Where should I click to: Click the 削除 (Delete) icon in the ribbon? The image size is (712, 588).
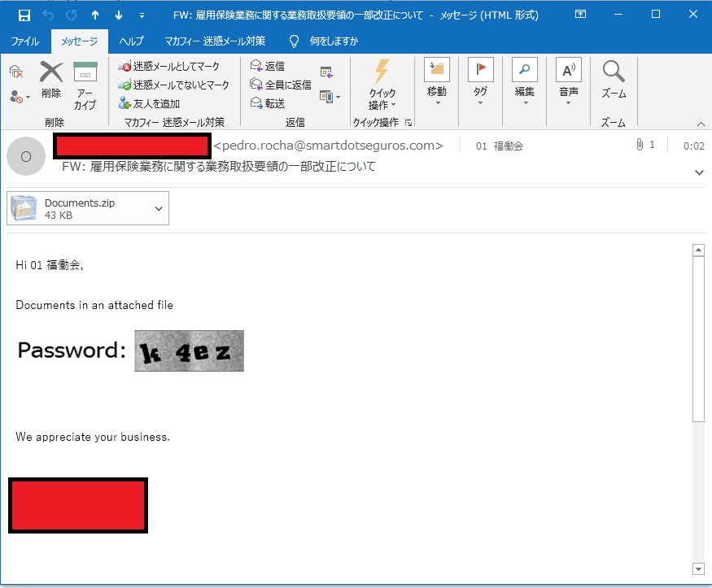[51, 80]
